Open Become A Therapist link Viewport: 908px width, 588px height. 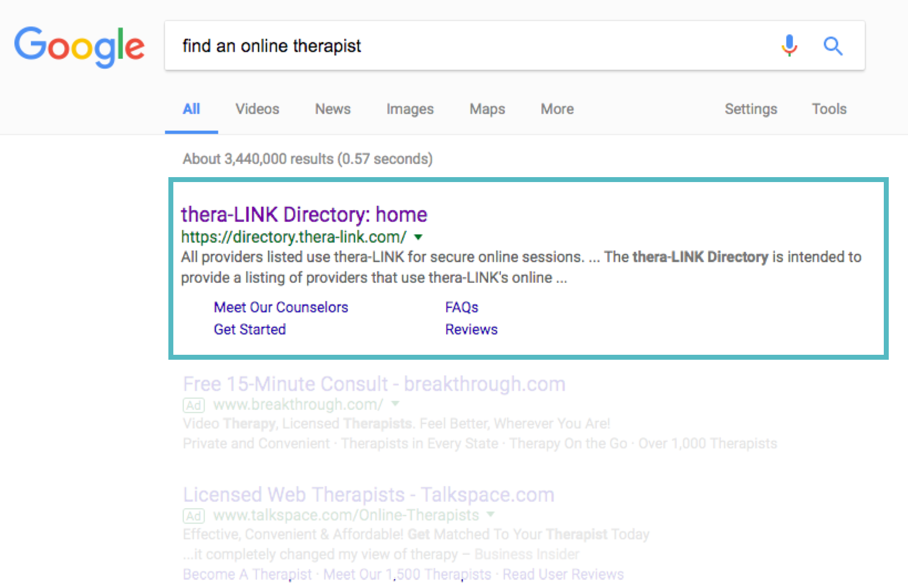coord(247,574)
